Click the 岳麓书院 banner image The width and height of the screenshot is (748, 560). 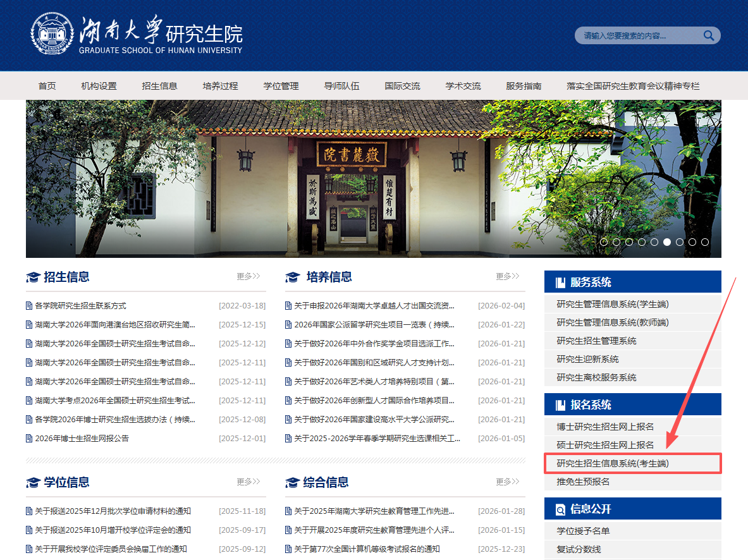(373, 178)
